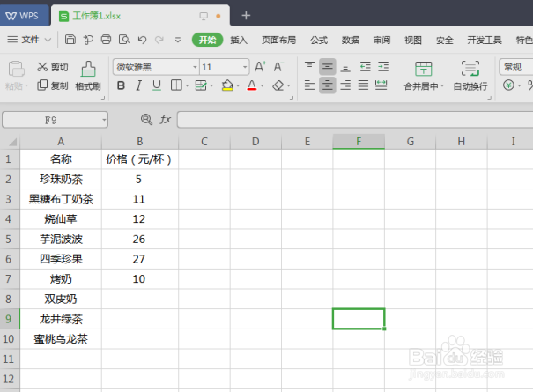Screen dimensions: 533x392
Task: Redo the last action
Action: tap(159, 40)
